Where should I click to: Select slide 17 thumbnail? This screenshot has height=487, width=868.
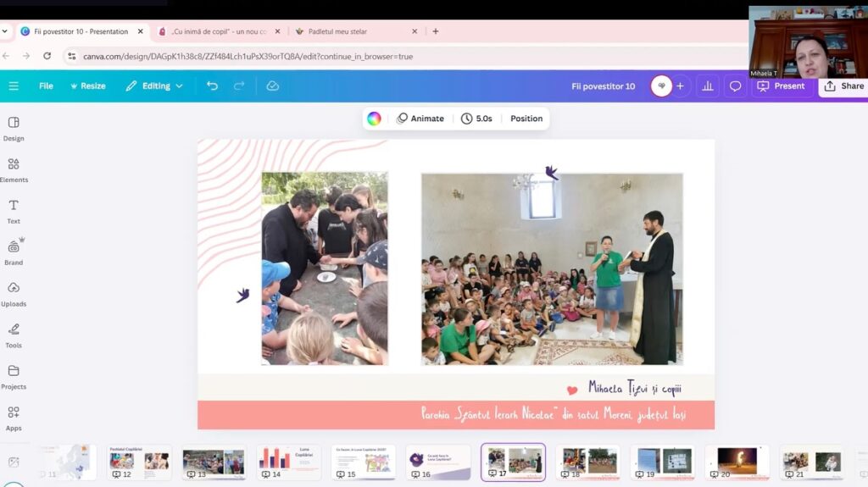click(513, 462)
